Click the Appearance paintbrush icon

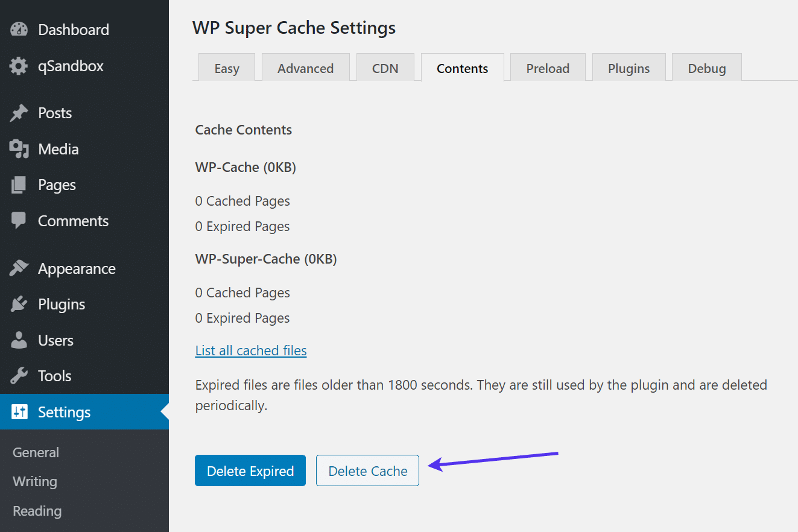[19, 268]
